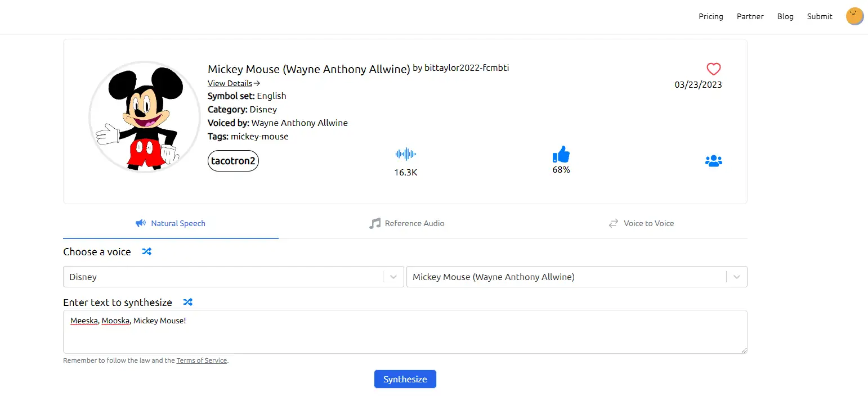Click the Voiced by Wayne Anthony Allwine line
Image resolution: width=868 pixels, height=397 pixels.
tap(278, 123)
